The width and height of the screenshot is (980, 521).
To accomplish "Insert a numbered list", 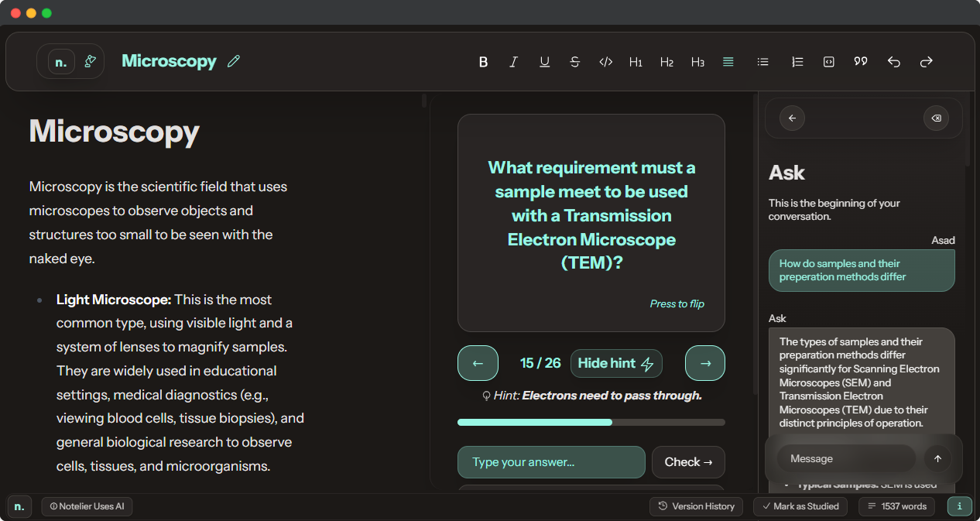I will coord(797,62).
